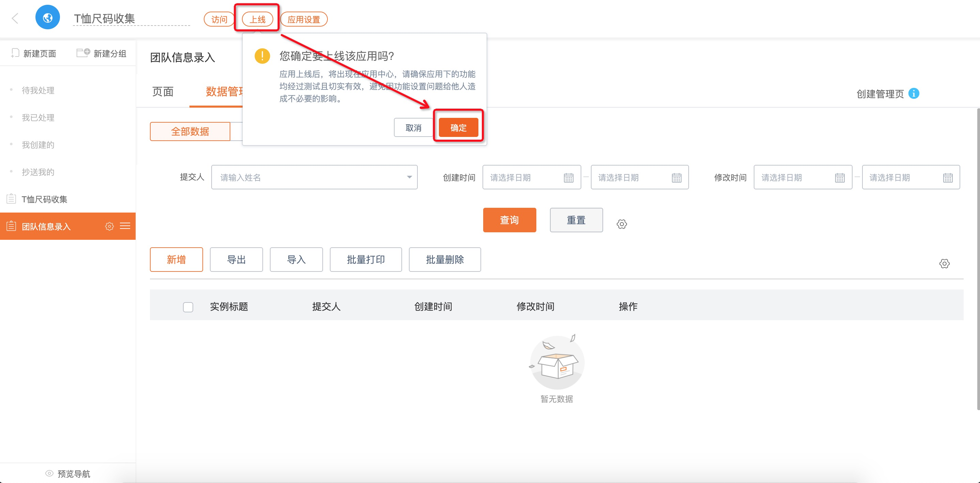Click hamburger icon on 团队信息录入 sidebar item

point(125,226)
